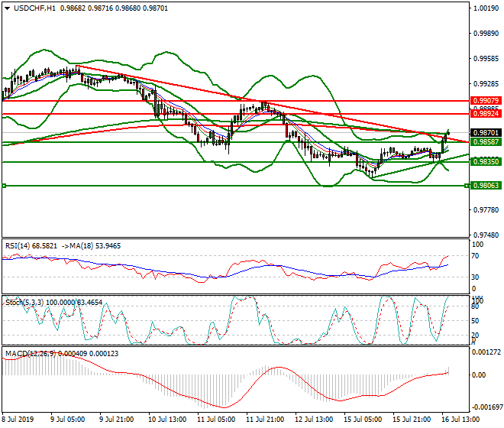Click the MA(18) 53.9465 label
This screenshot has height=428, width=504.
coord(95,246)
